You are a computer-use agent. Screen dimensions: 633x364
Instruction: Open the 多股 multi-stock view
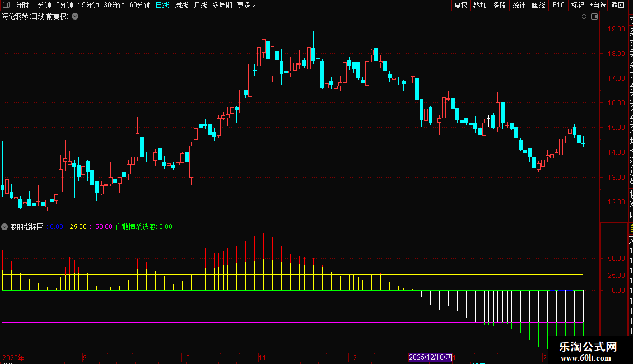pyautogui.click(x=499, y=5)
